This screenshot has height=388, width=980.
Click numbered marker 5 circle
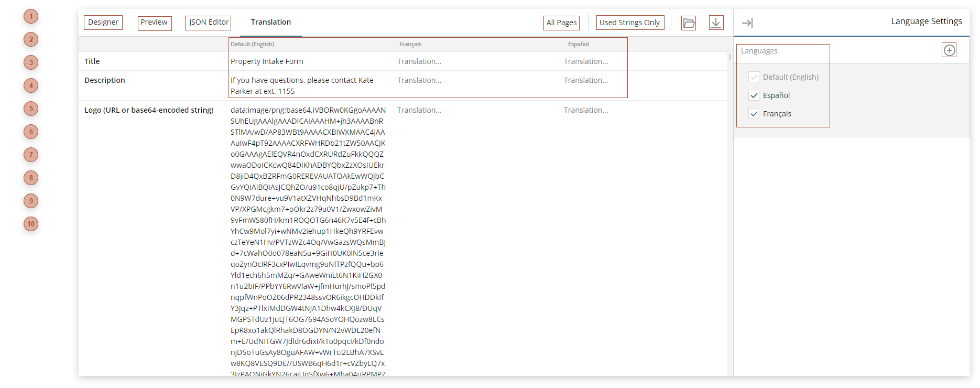tap(31, 109)
